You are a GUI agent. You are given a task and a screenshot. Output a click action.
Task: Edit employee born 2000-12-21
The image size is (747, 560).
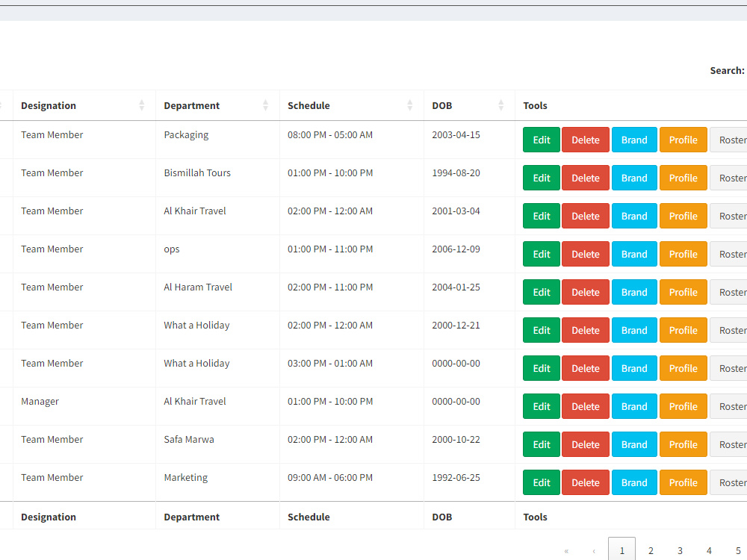(x=541, y=330)
